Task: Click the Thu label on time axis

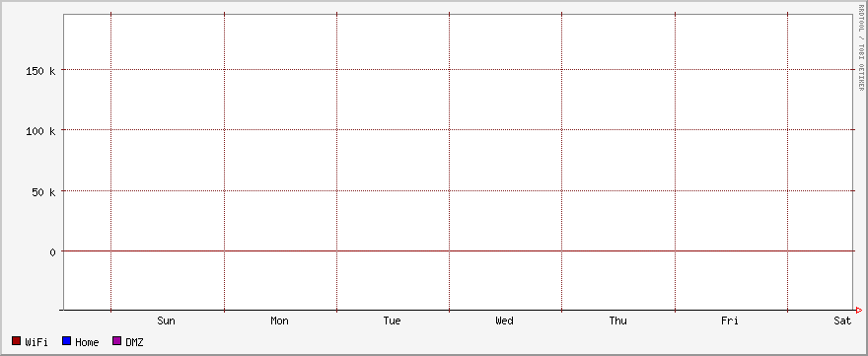Action: point(617,320)
